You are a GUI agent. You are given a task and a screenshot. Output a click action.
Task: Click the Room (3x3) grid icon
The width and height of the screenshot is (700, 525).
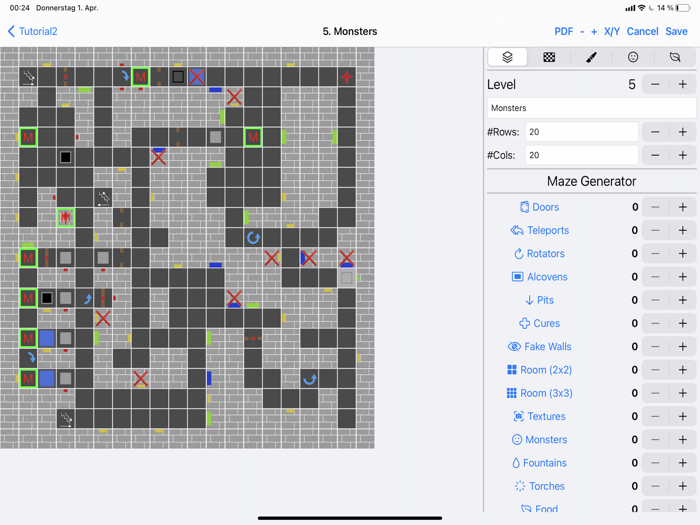click(512, 393)
